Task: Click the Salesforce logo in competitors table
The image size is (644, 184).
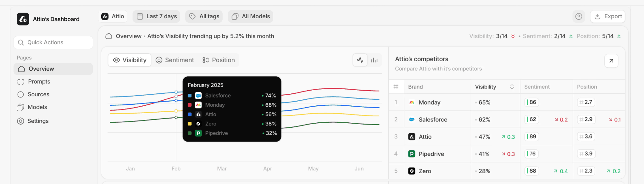Action: pos(412,120)
